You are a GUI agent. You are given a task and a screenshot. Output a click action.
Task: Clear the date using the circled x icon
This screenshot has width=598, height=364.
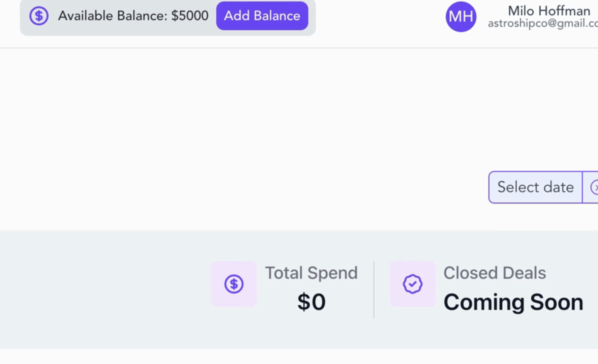pyautogui.click(x=595, y=187)
